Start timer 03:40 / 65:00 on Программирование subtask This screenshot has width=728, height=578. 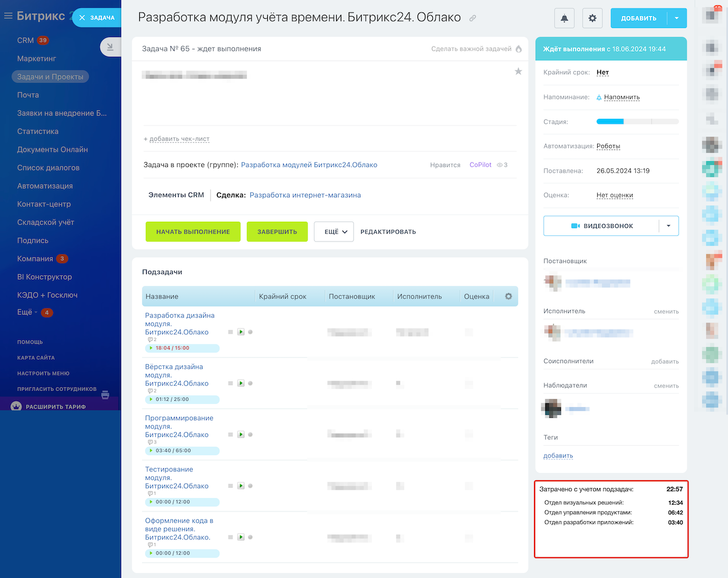point(183,450)
